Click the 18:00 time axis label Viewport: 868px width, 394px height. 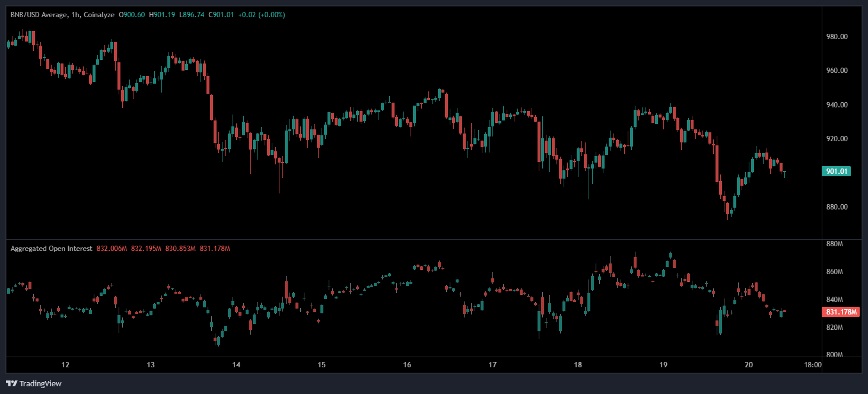[x=812, y=365]
